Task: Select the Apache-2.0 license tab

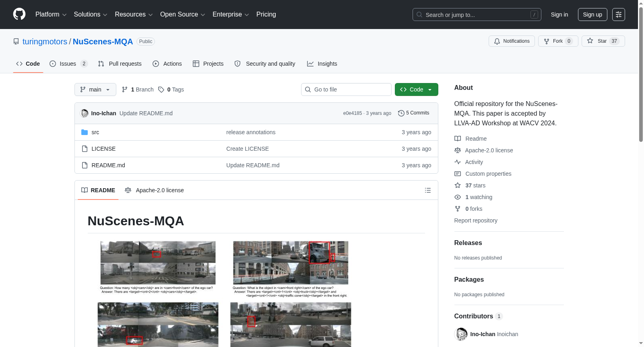Action: point(155,190)
